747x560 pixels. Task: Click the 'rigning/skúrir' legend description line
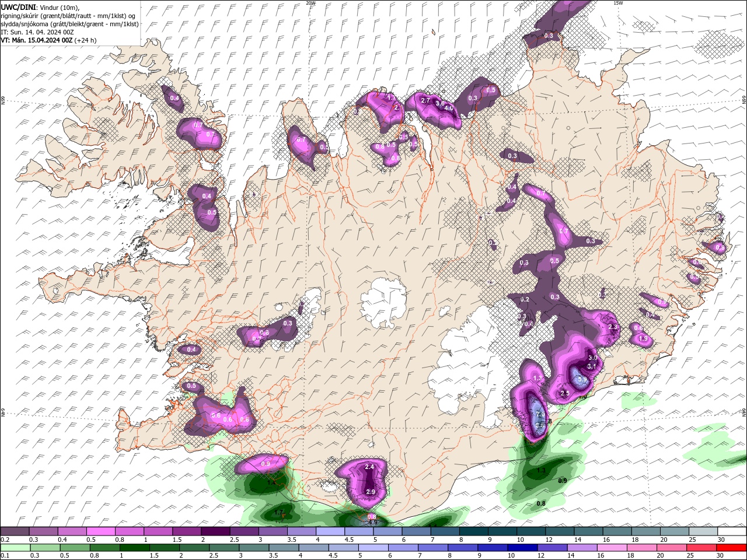68,15
